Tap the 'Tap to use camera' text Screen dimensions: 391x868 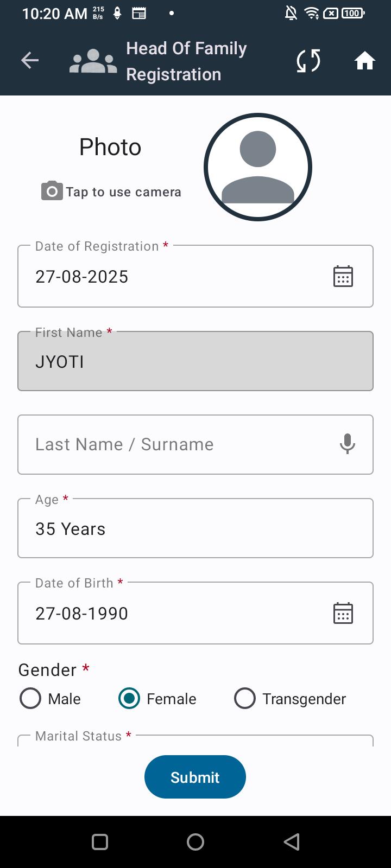click(123, 192)
